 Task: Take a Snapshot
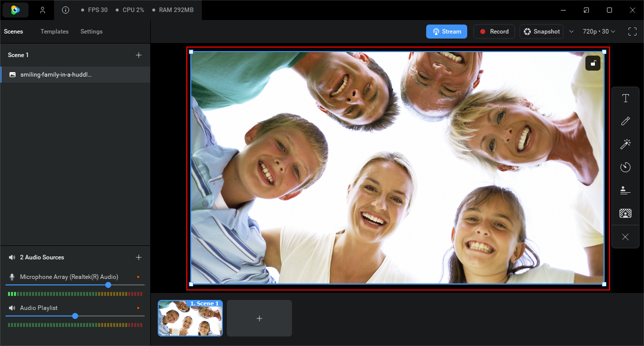[x=541, y=32]
